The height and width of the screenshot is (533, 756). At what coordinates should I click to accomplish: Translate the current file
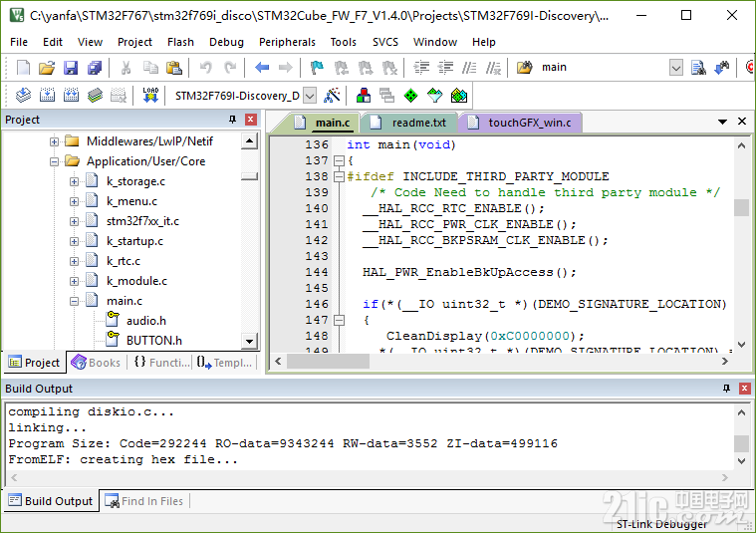pos(23,96)
